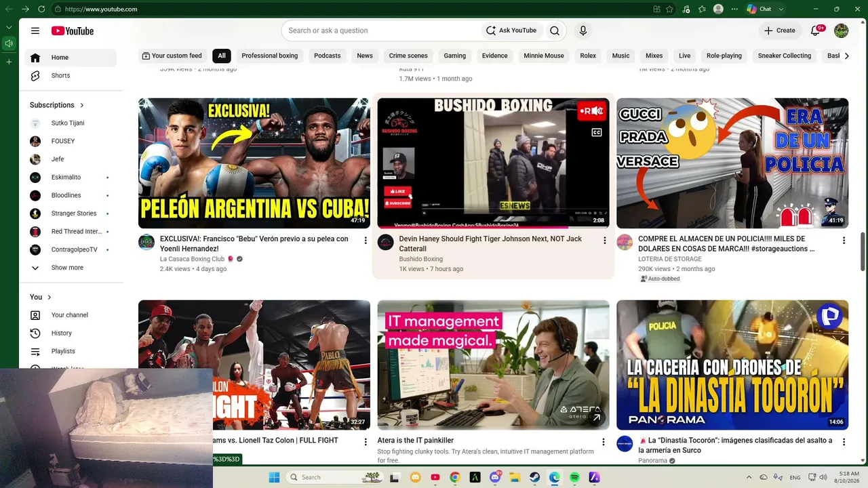The width and height of the screenshot is (868, 488).
Task: Open ContragolpeoTV subscription
Action: 71,249
